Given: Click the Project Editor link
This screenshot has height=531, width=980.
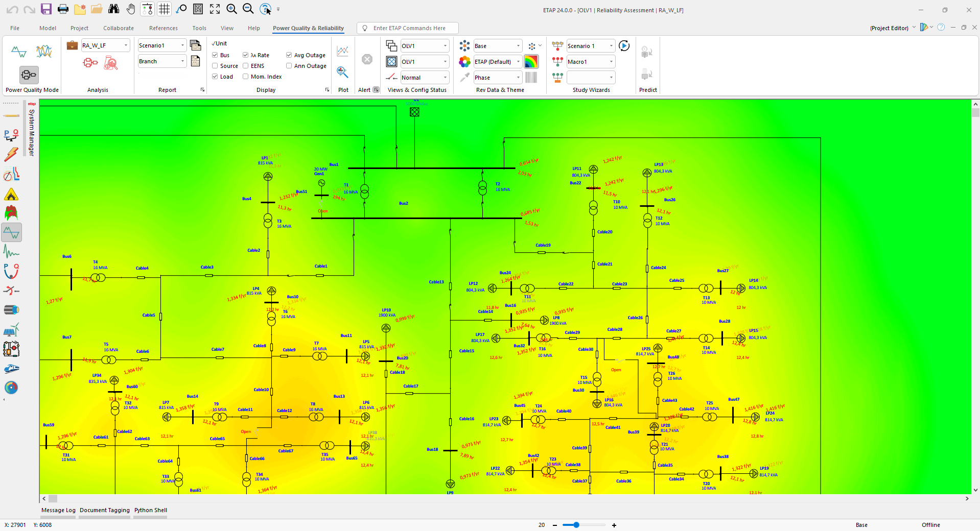Looking at the screenshot, I should tap(889, 28).
